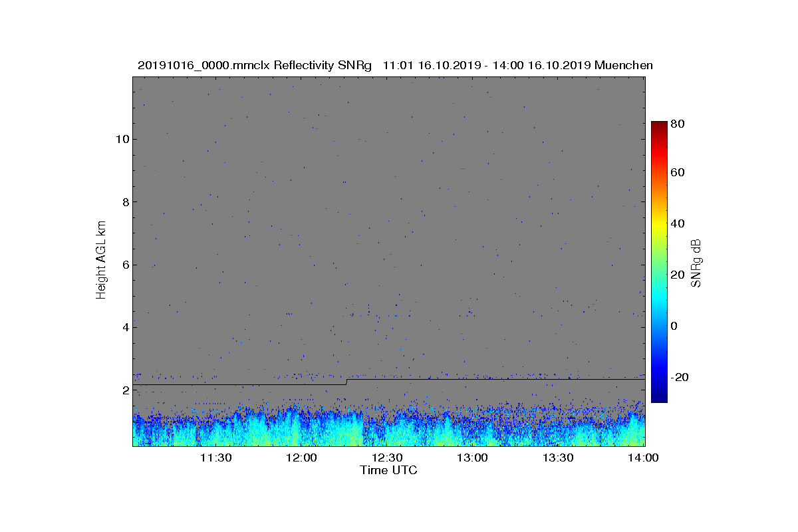Click the height tick label 6
798x532 pixels.
click(125, 265)
